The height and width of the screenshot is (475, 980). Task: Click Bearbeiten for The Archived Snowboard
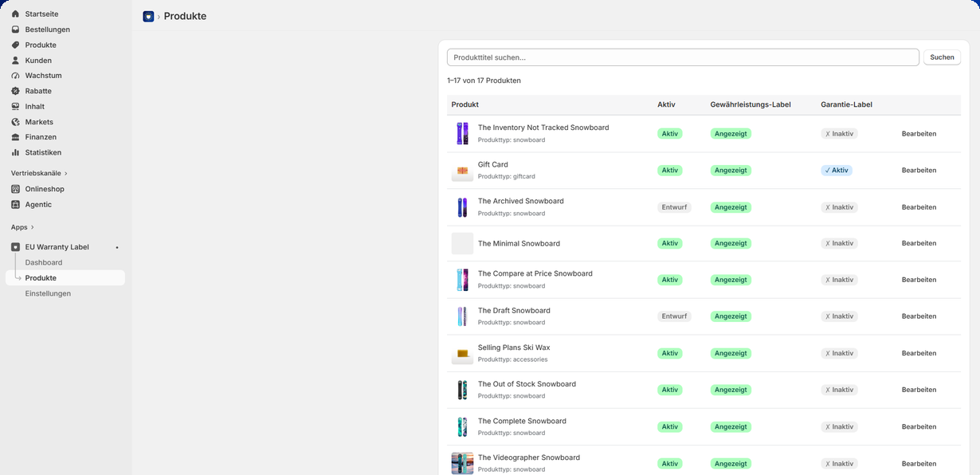(x=919, y=207)
